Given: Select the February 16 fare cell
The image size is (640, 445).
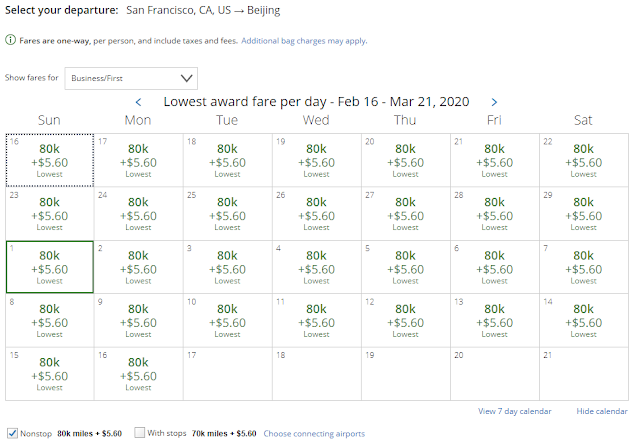Looking at the screenshot, I should (49, 160).
